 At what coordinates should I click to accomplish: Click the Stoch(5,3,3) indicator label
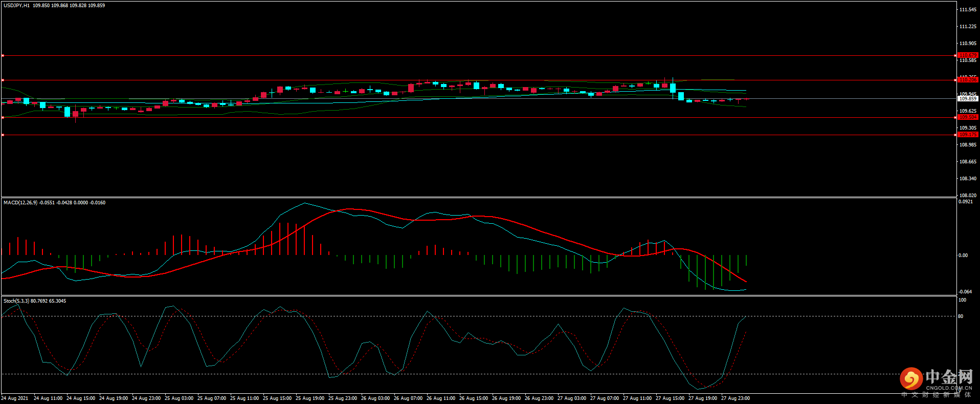[x=16, y=301]
